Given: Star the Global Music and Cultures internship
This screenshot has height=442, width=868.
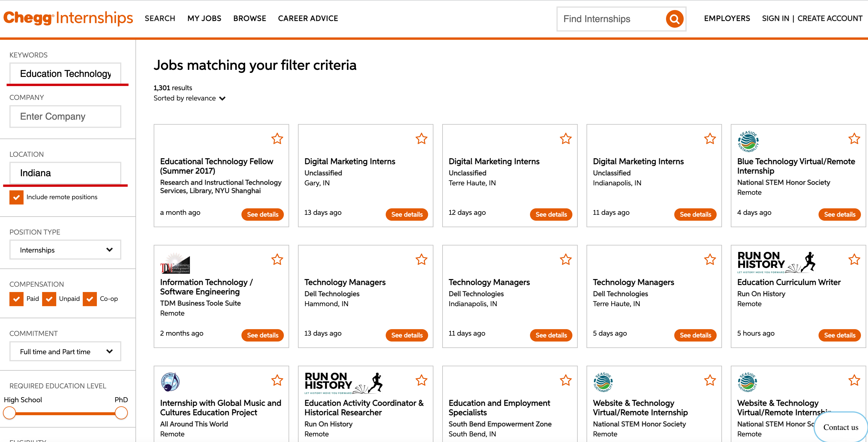Looking at the screenshot, I should [x=277, y=380].
